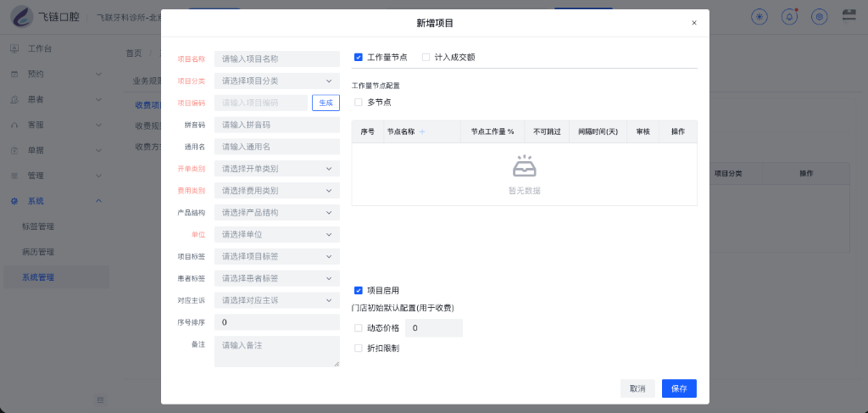This screenshot has height=413, width=868.
Task: Open the header settings gear icon
Action: pyautogui.click(x=820, y=17)
